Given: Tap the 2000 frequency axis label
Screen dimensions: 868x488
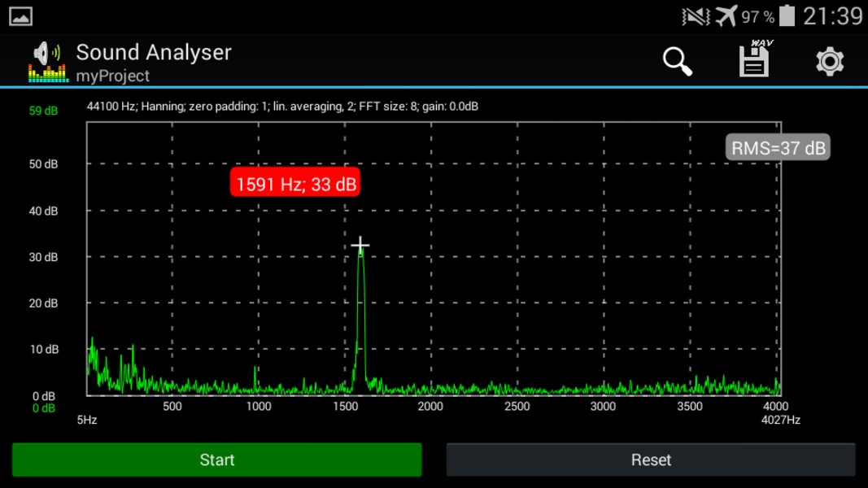Looking at the screenshot, I should click(x=430, y=407).
